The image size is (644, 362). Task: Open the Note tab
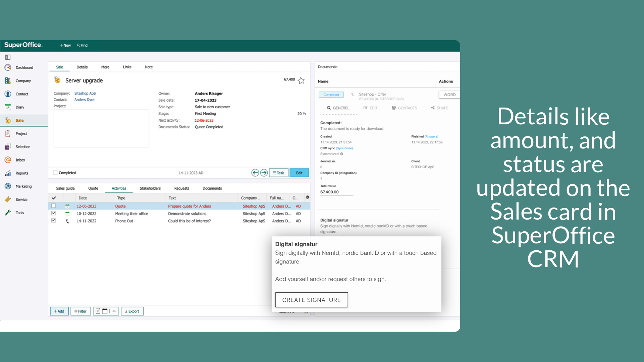pyautogui.click(x=149, y=67)
